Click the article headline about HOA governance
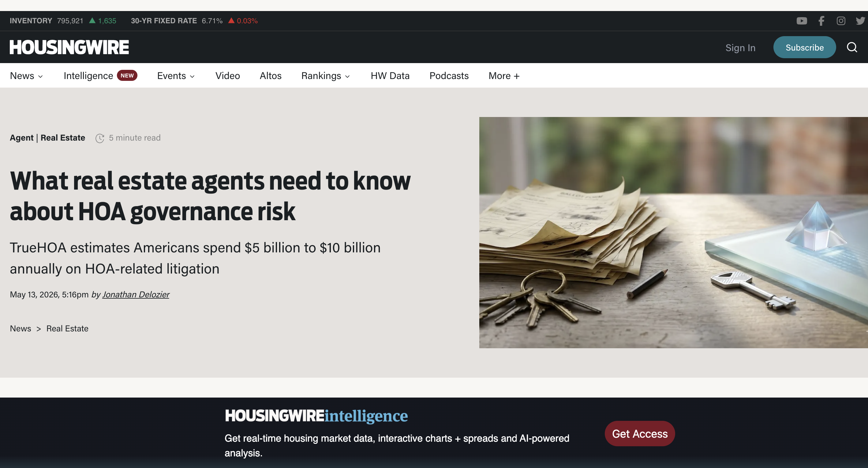The image size is (868, 468). (x=210, y=196)
